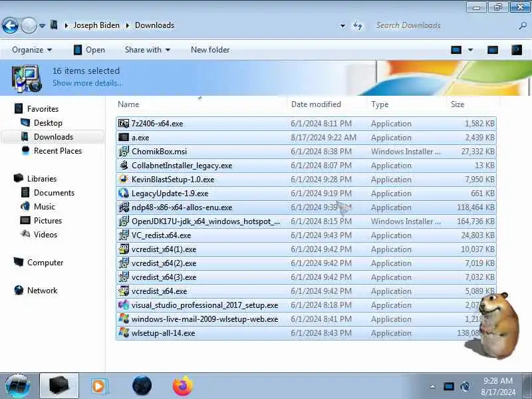532x399 pixels.
Task: Open the recent locations dropdown arrow
Action: point(42,25)
